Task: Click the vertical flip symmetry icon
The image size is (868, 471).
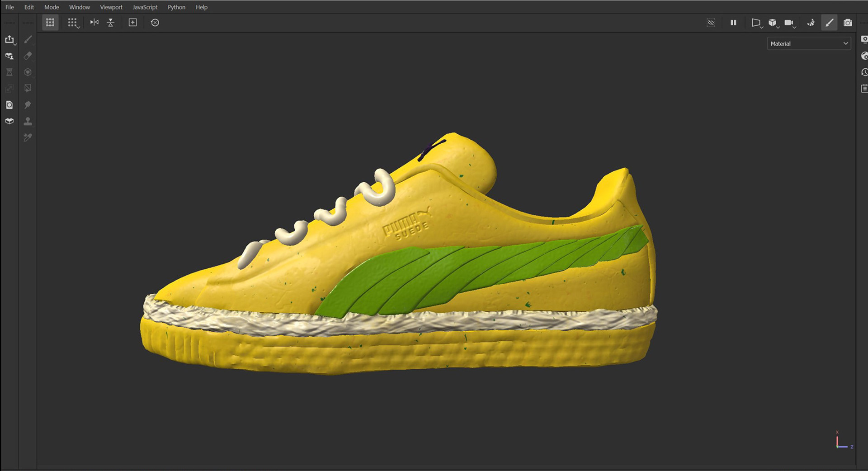Action: pos(111,23)
